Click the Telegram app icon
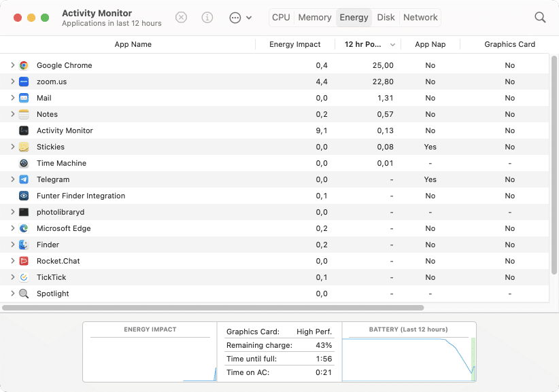The width and height of the screenshot is (559, 392). click(x=24, y=179)
